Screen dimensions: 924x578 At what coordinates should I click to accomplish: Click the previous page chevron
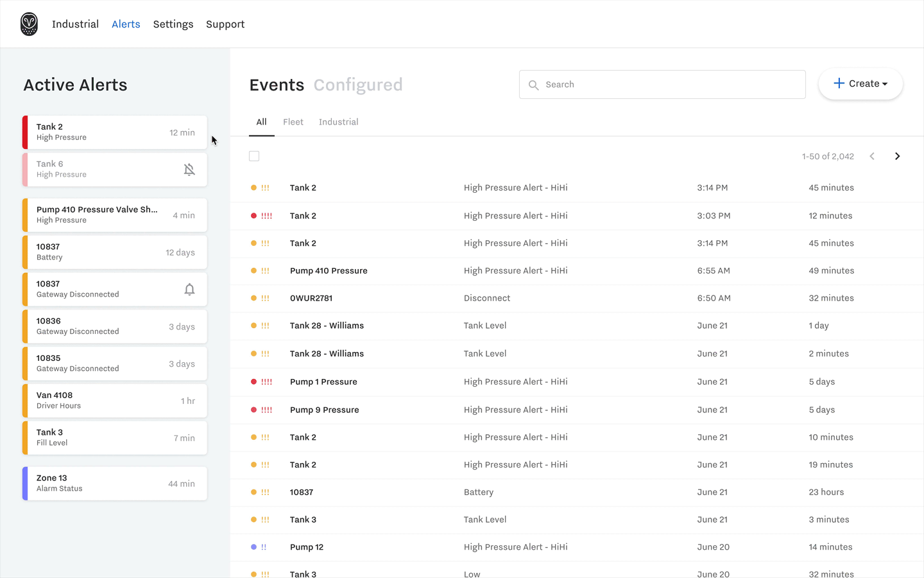tap(871, 156)
